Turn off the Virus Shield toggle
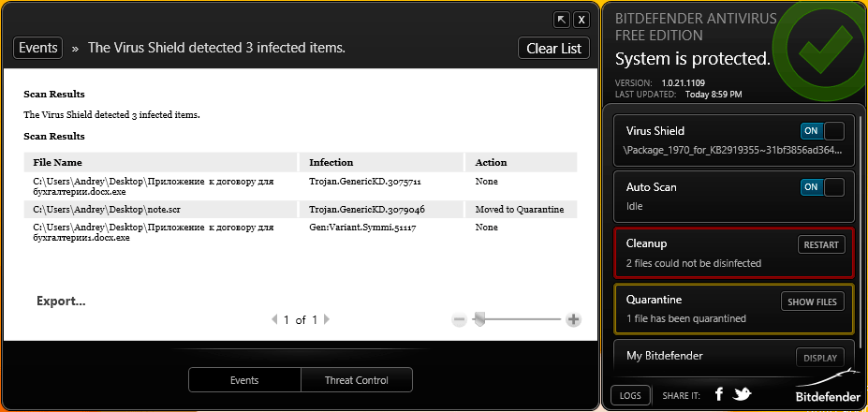Viewport: 868px width, 412px height. [822, 132]
